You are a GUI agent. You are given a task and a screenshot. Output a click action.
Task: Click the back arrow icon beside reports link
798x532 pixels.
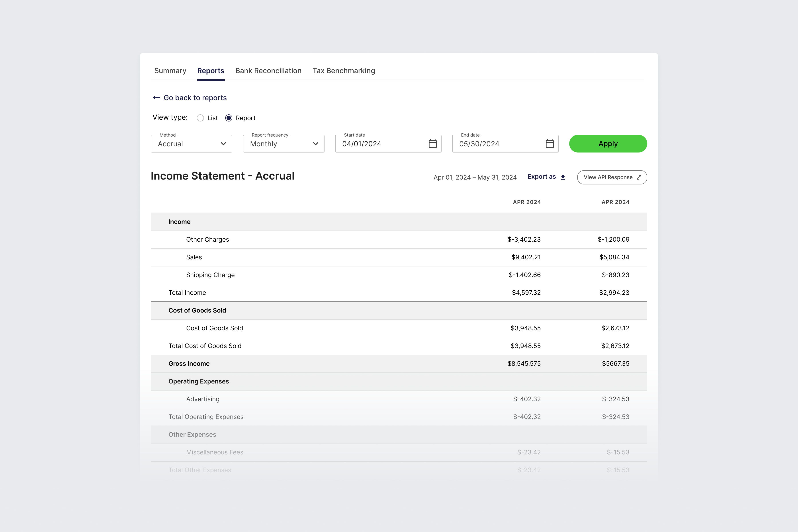pos(156,98)
